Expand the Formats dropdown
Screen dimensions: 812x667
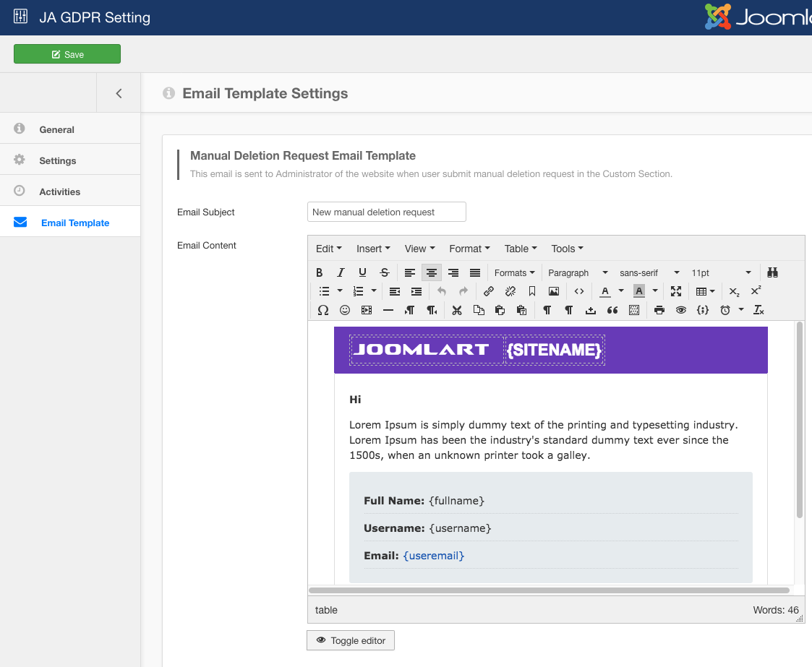(x=514, y=272)
